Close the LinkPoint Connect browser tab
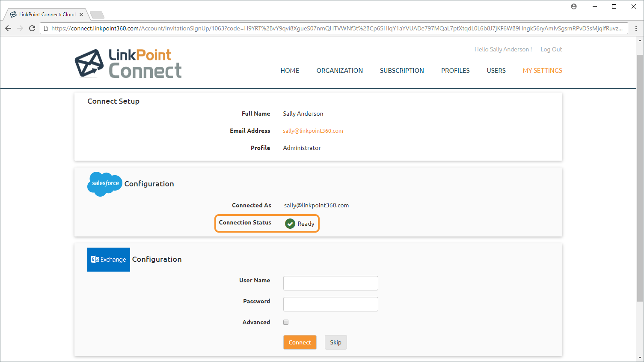 (x=81, y=15)
